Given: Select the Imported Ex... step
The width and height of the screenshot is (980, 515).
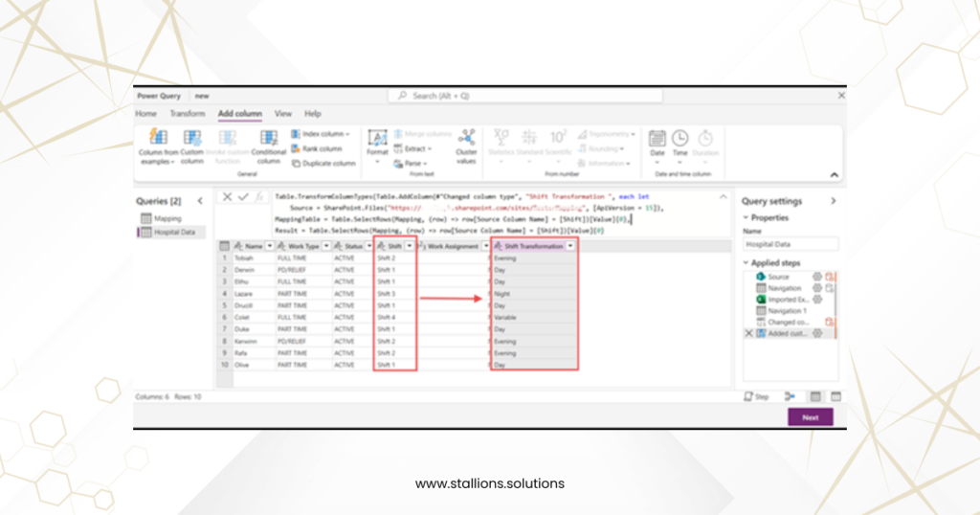Looking at the screenshot, I should (788, 300).
